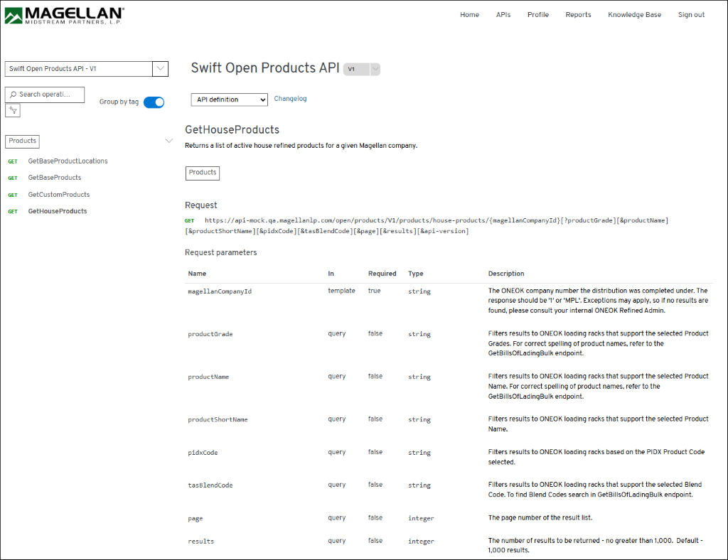The height and width of the screenshot is (560, 728).
Task: Click the Magellan Midstream Partners logo
Action: [x=64, y=15]
